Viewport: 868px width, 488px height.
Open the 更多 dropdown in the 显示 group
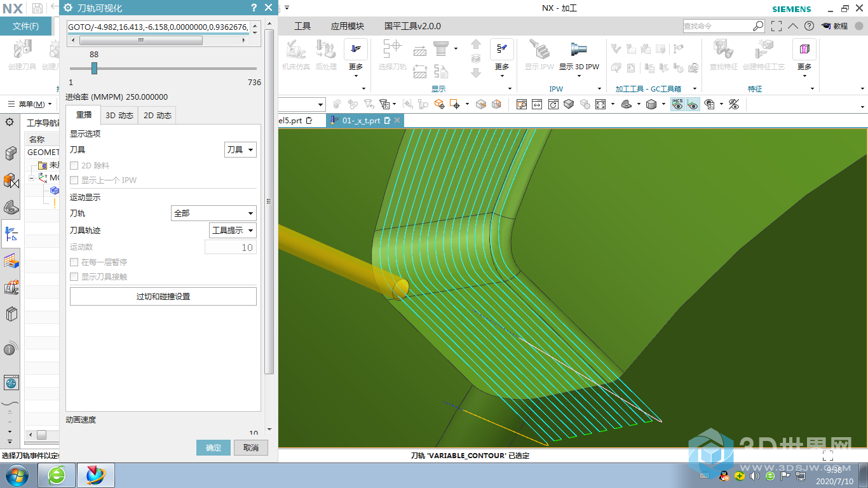click(502, 58)
